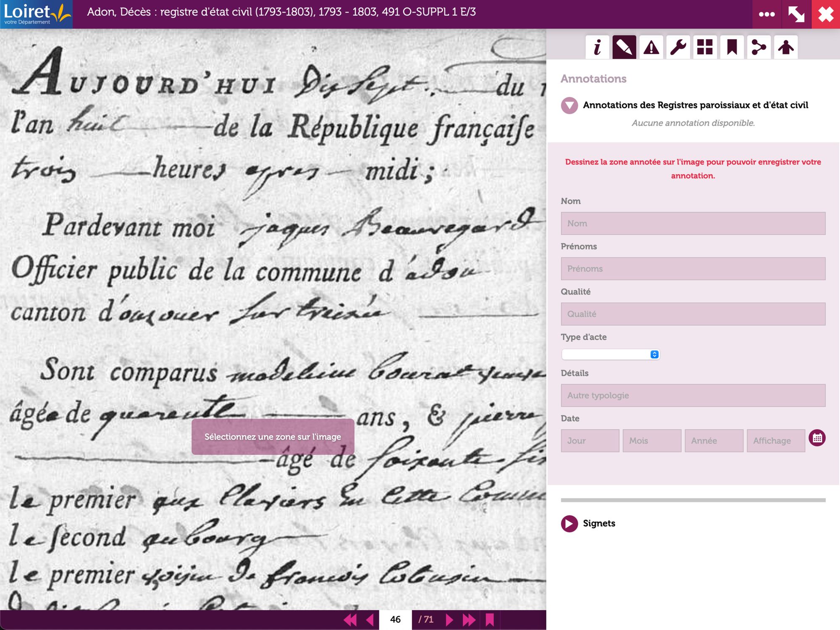Open the wrench tools panel
Screen dimensions: 840x630
tap(678, 47)
